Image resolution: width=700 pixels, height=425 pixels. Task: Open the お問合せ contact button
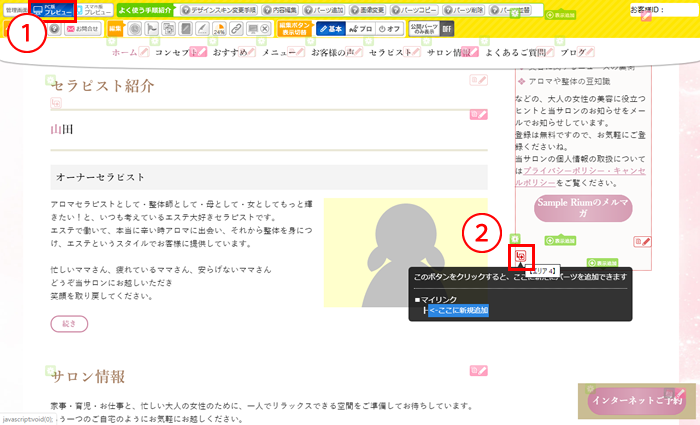pyautogui.click(x=83, y=29)
